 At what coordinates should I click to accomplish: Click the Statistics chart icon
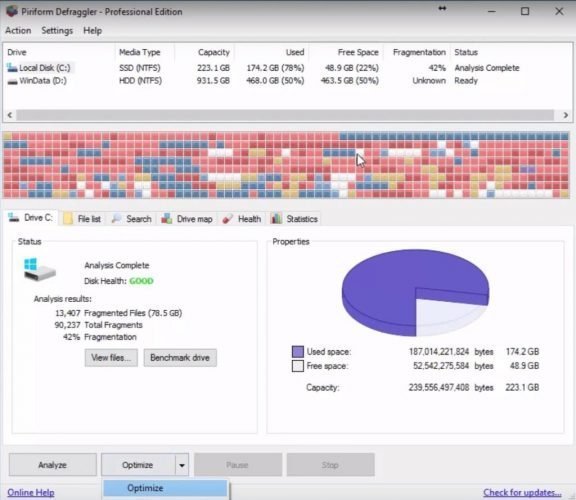tap(276, 218)
